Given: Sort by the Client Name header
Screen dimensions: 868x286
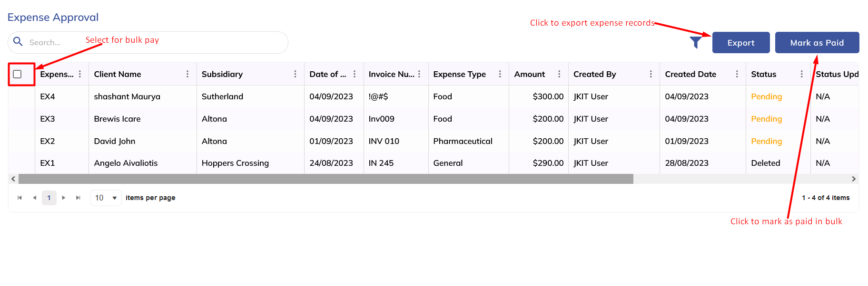Looking at the screenshot, I should pyautogui.click(x=118, y=74).
